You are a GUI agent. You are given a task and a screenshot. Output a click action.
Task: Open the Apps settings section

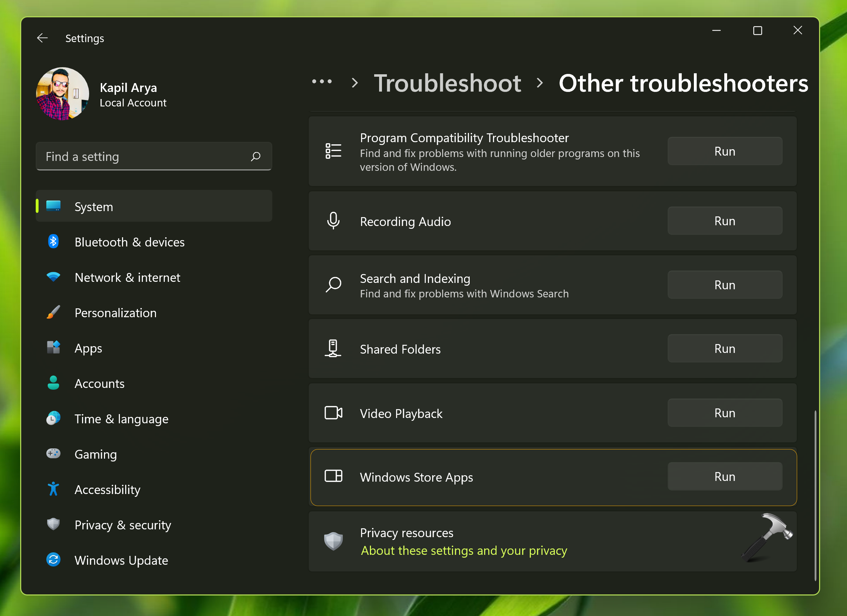pos(88,348)
